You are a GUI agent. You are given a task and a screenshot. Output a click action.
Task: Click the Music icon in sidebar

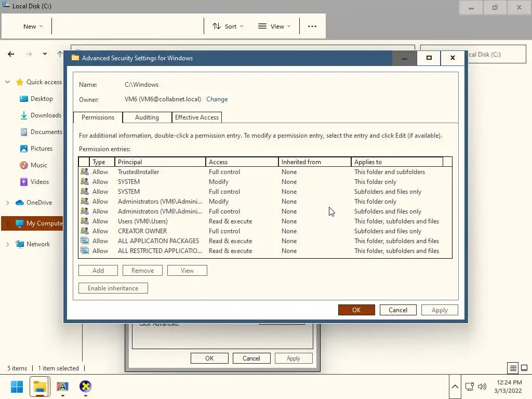[x=24, y=165]
